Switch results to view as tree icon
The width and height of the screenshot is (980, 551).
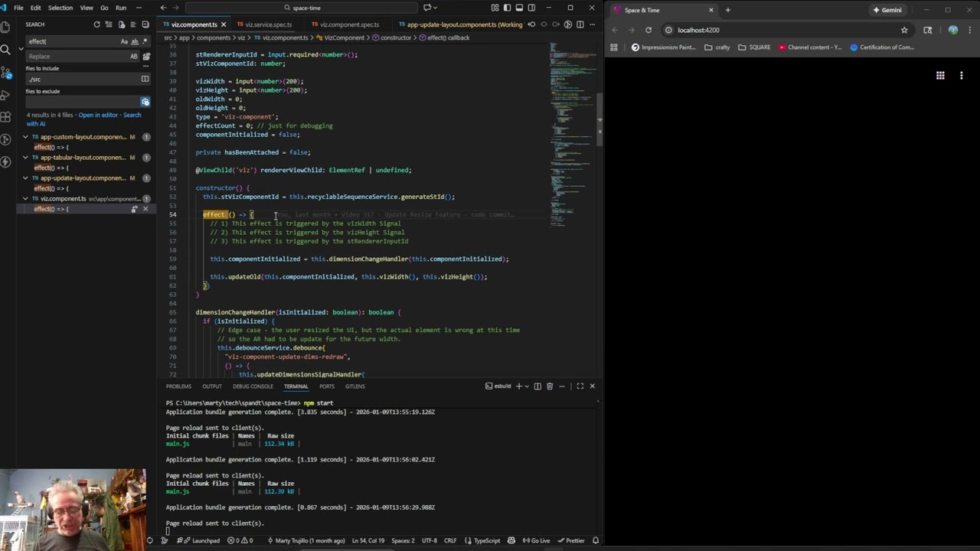click(x=133, y=24)
